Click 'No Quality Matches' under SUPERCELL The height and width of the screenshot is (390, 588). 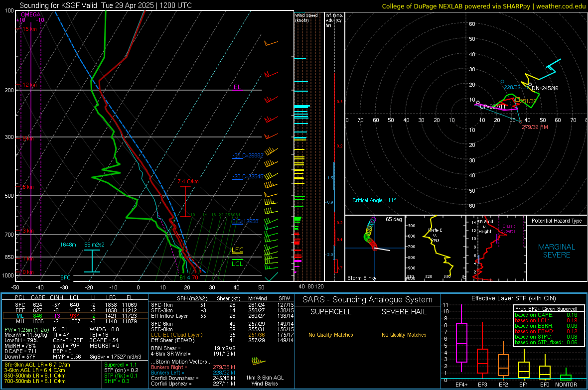pos(330,335)
